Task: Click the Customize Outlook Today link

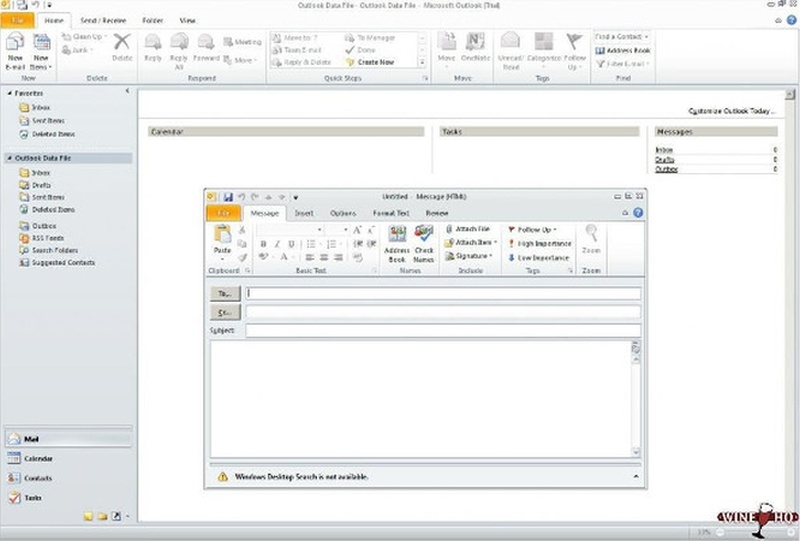Action: (x=732, y=111)
